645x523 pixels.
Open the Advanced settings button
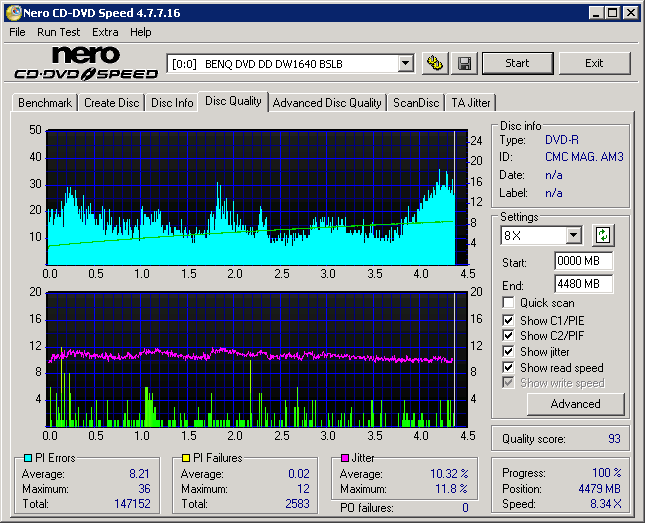click(x=575, y=404)
